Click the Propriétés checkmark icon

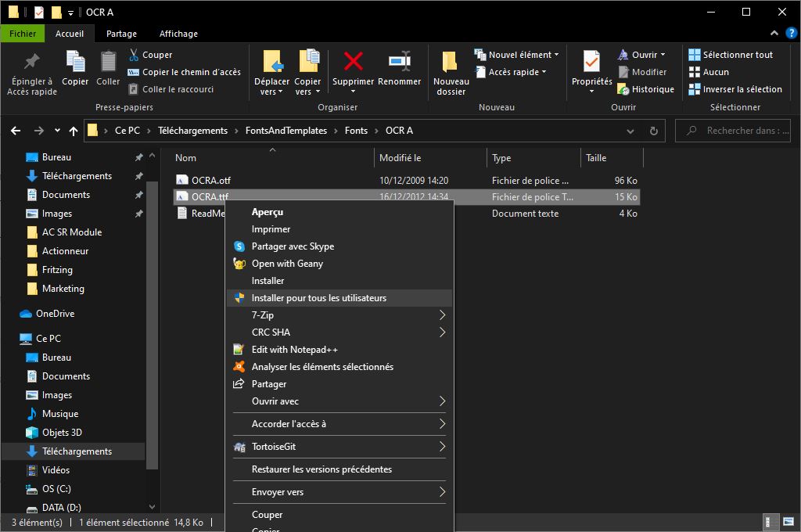tap(591, 62)
